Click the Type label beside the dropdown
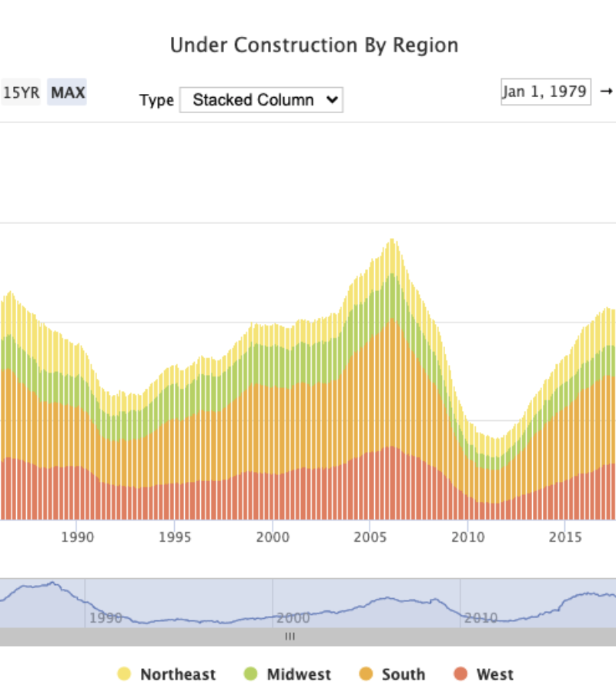This screenshot has height=699, width=616. pyautogui.click(x=156, y=101)
